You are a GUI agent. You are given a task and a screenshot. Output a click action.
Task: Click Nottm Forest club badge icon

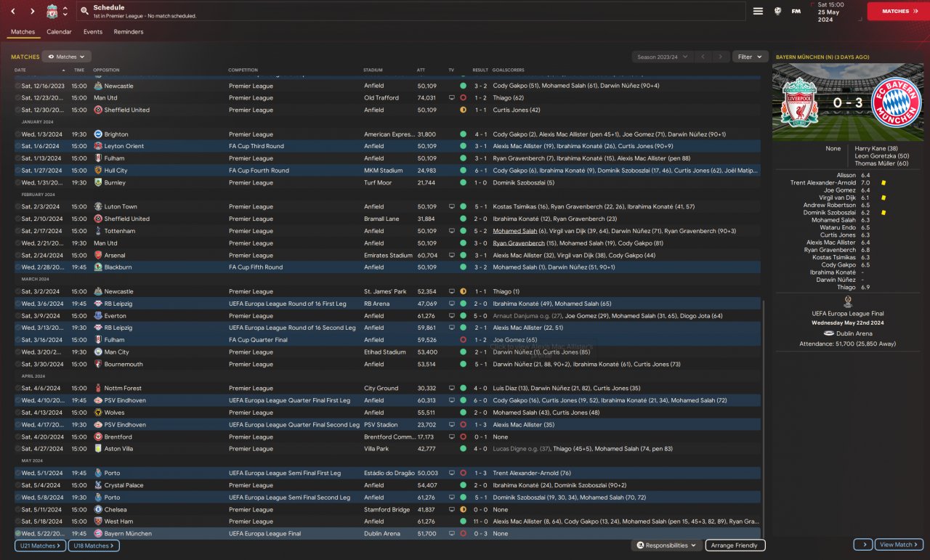coord(98,389)
